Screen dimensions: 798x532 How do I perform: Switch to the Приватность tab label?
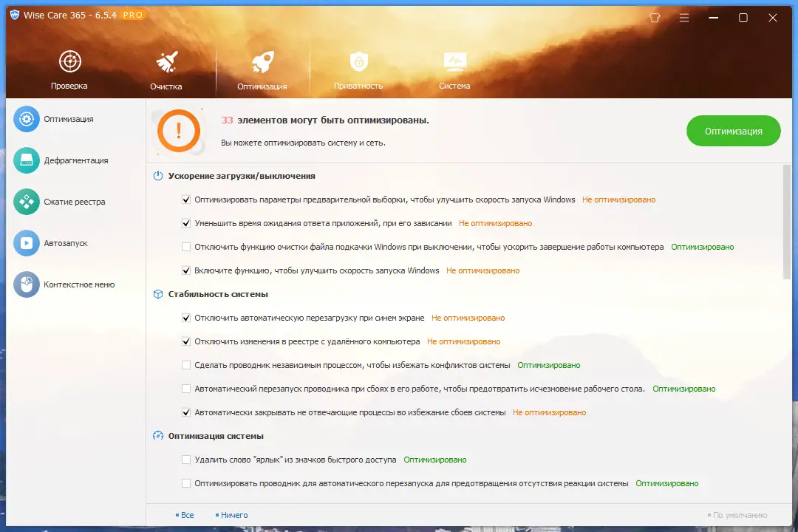(358, 86)
